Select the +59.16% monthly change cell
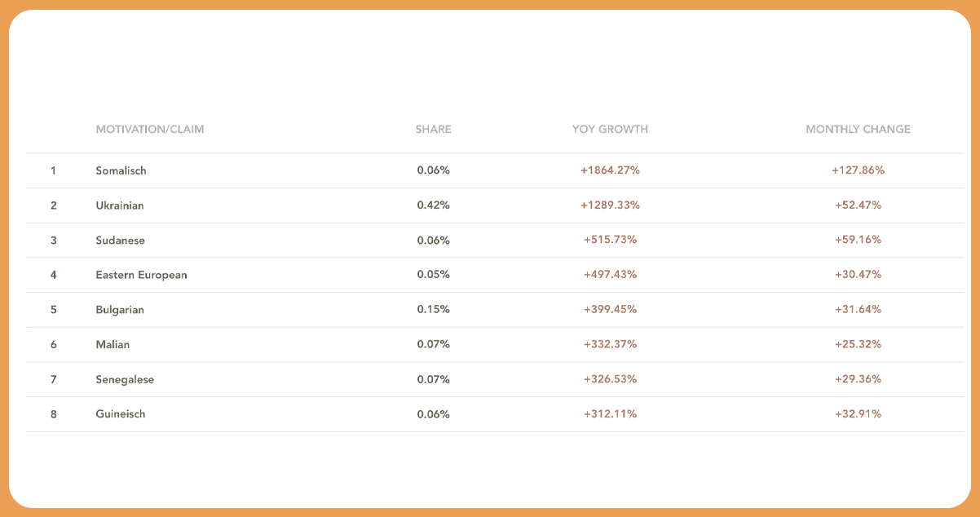The height and width of the screenshot is (517, 980). coord(858,240)
